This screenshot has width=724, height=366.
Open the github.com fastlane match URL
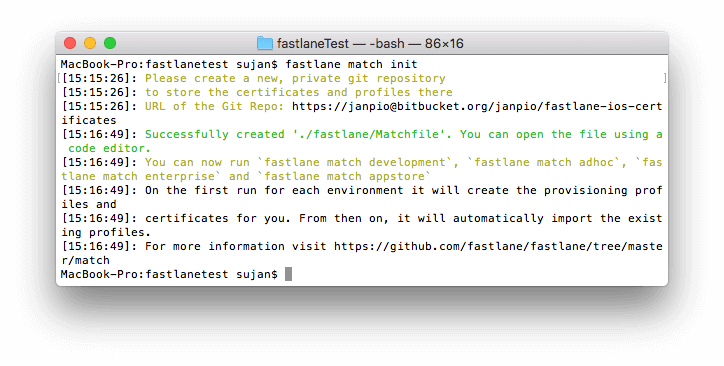coord(498,246)
